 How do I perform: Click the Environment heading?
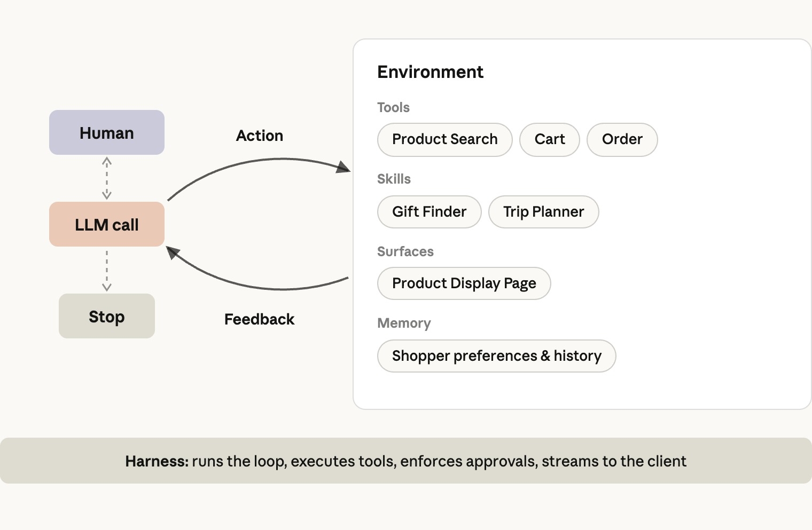click(430, 72)
